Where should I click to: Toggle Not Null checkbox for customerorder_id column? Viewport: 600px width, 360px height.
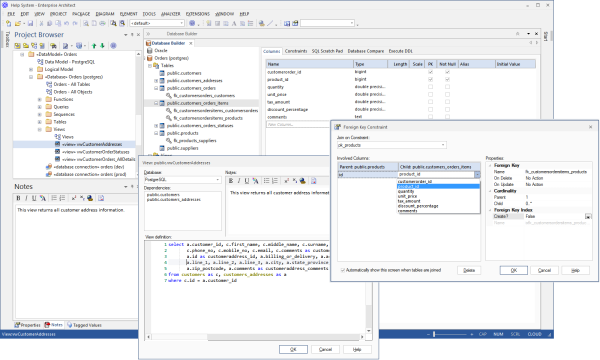click(x=447, y=72)
